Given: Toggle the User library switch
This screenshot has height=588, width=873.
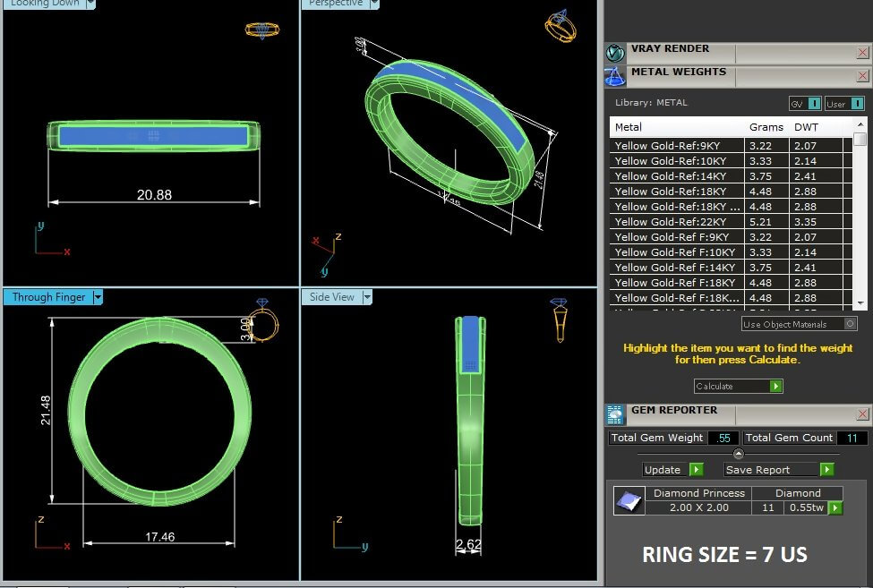Looking at the screenshot, I should point(845,104).
